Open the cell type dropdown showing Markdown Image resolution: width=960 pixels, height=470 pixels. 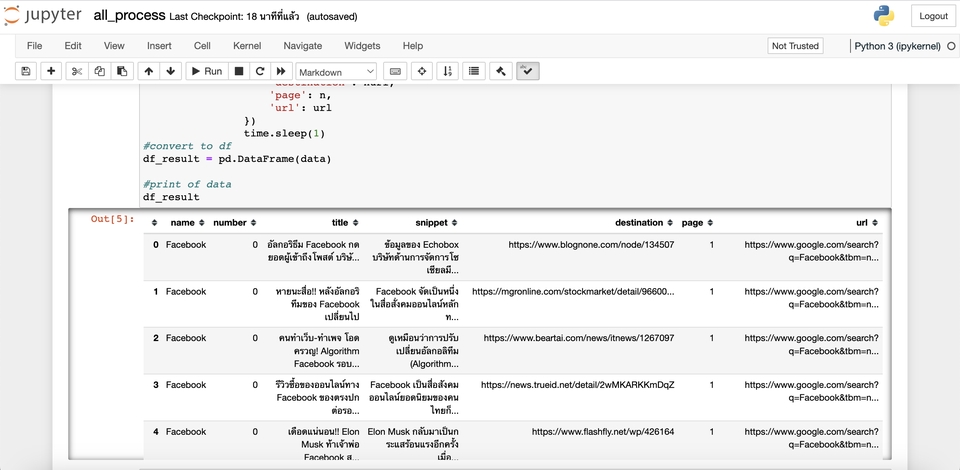pos(336,71)
